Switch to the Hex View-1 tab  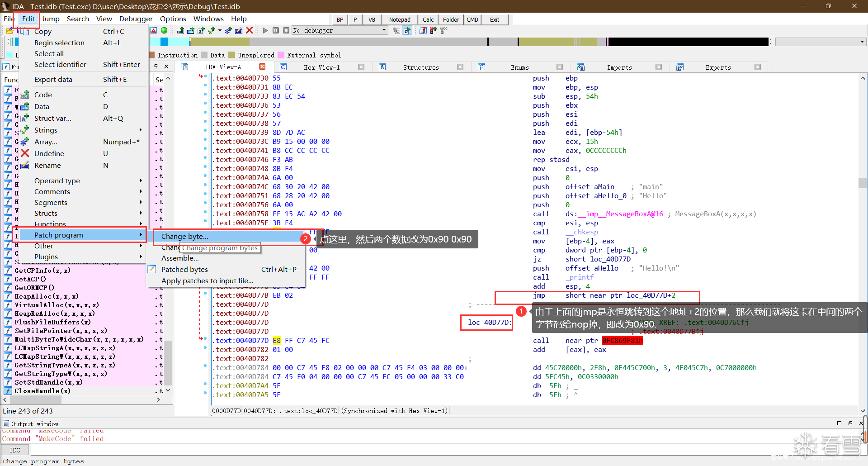(321, 67)
